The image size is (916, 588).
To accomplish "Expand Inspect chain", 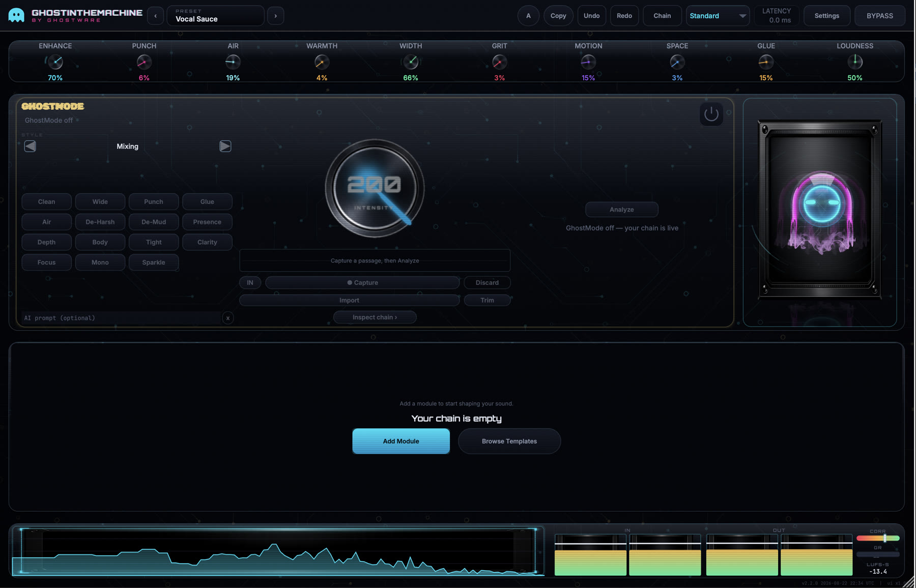I will (x=375, y=317).
